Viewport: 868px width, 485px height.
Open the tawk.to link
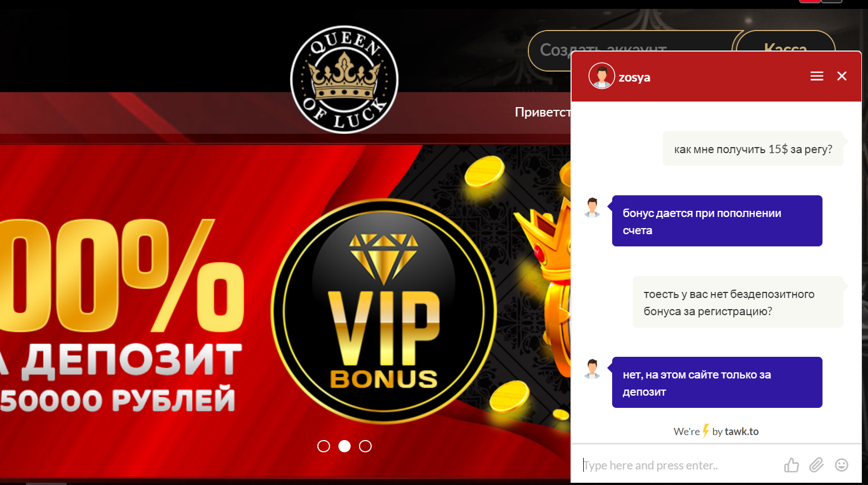[x=741, y=431]
